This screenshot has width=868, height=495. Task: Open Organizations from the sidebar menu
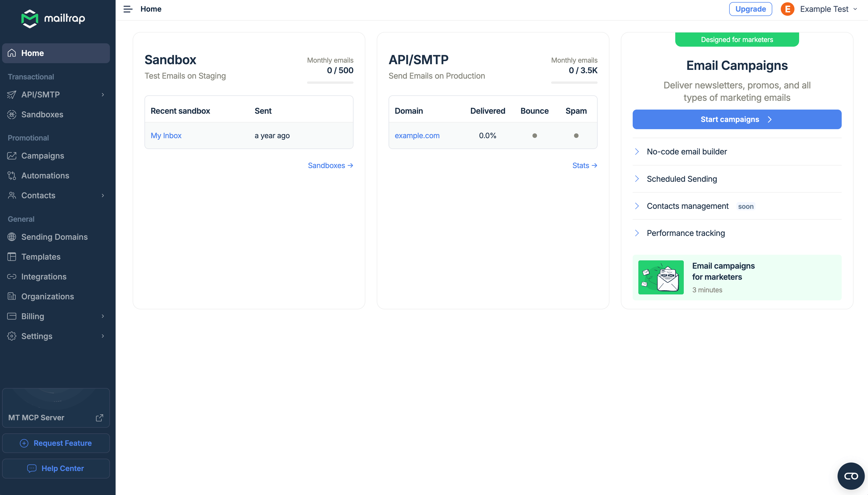click(56, 296)
